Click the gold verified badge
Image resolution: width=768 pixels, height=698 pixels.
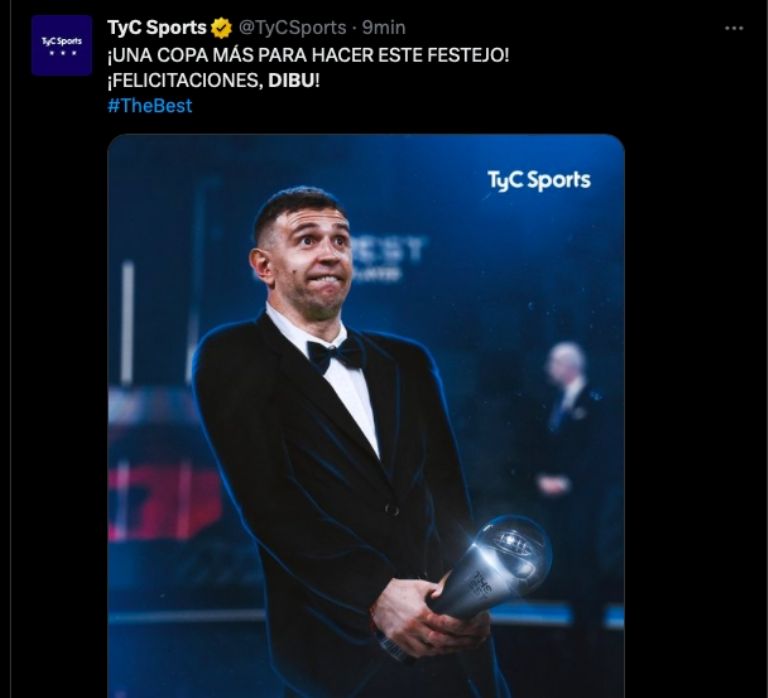coord(221,28)
